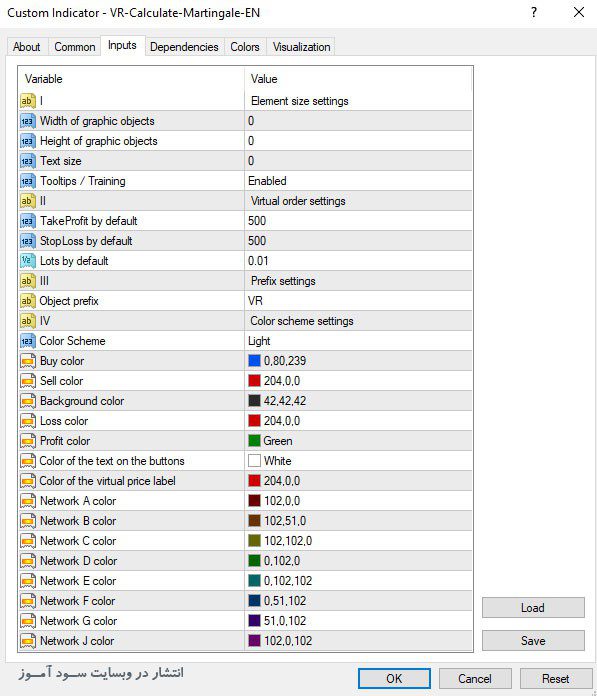Confirm settings with the OK button

coord(394,678)
